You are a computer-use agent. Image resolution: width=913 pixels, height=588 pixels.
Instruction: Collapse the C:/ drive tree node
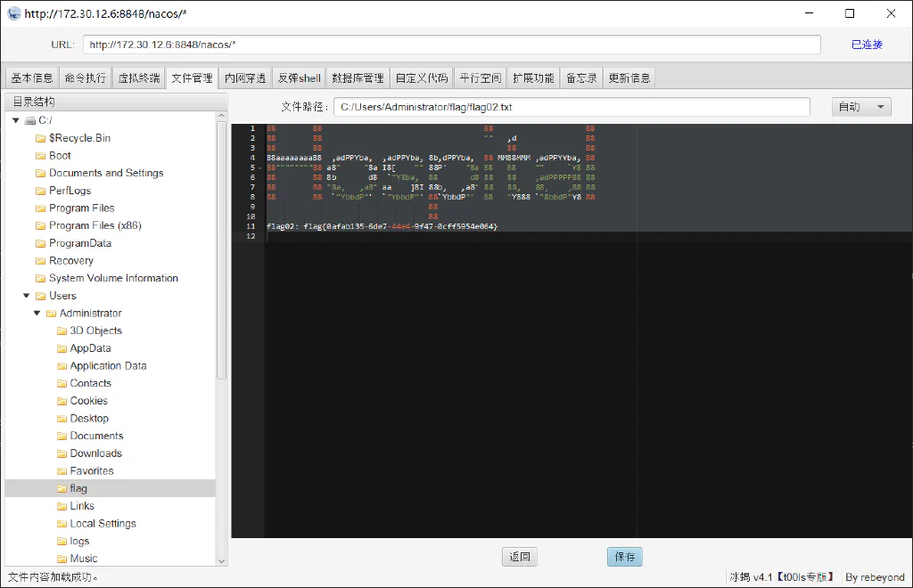pos(16,120)
